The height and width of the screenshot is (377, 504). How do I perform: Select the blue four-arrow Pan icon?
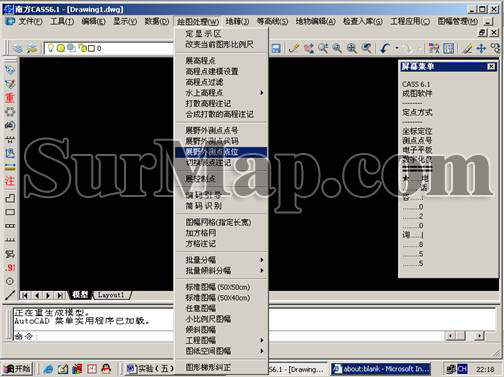point(481,49)
